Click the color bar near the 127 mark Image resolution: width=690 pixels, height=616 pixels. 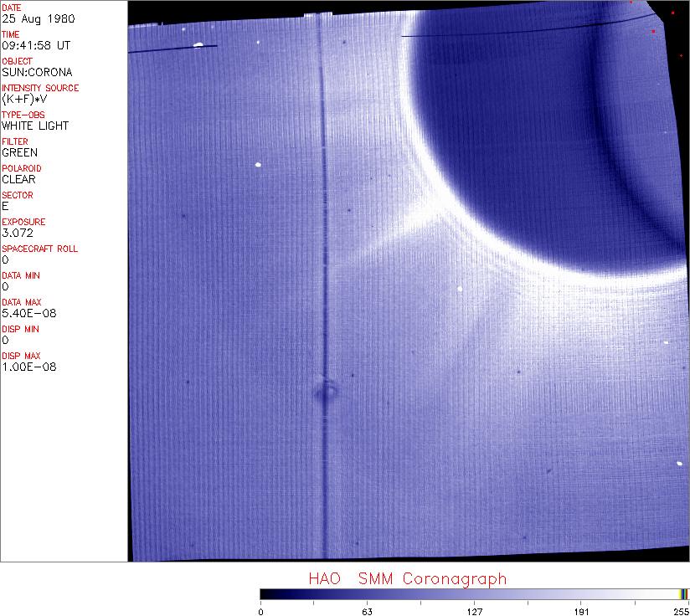tap(474, 594)
